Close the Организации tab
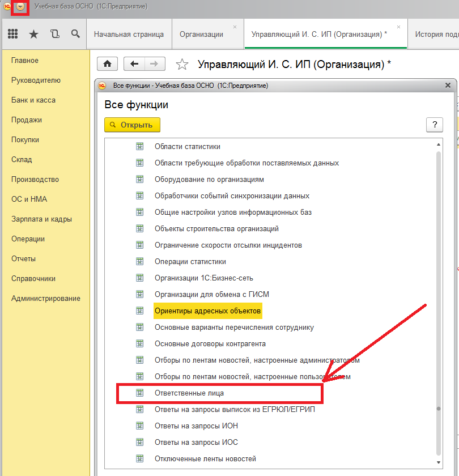The height and width of the screenshot is (476, 459). [x=235, y=27]
